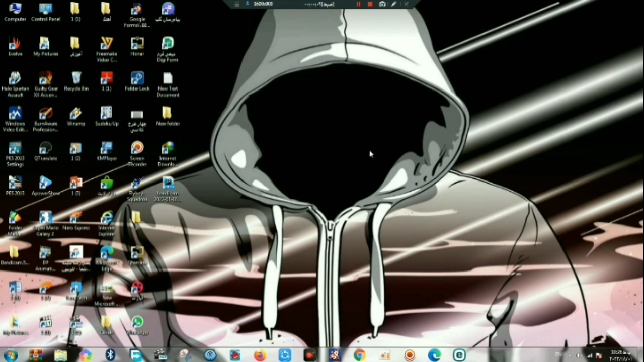
Task: Stop the screen recording
Action: pyautogui.click(x=370, y=4)
